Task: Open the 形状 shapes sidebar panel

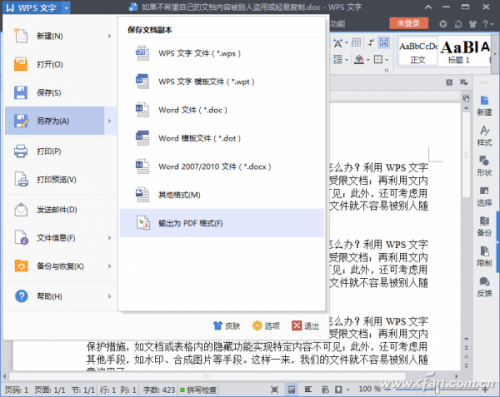Action: coord(484,166)
